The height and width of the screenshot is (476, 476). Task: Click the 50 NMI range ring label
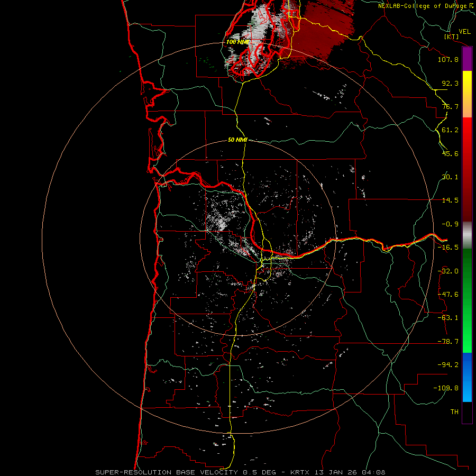(237, 140)
